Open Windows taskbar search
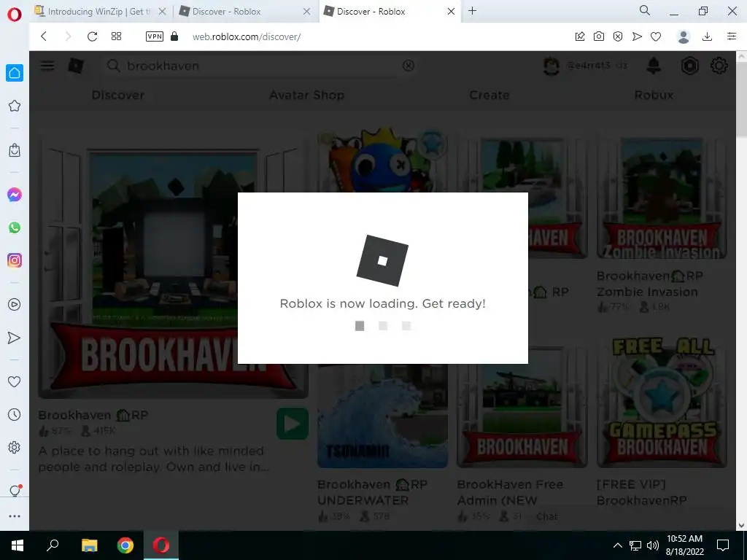 click(x=53, y=545)
